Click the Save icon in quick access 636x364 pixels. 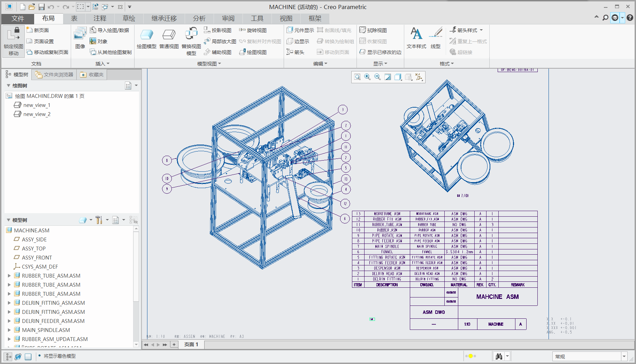pyautogui.click(x=41, y=7)
